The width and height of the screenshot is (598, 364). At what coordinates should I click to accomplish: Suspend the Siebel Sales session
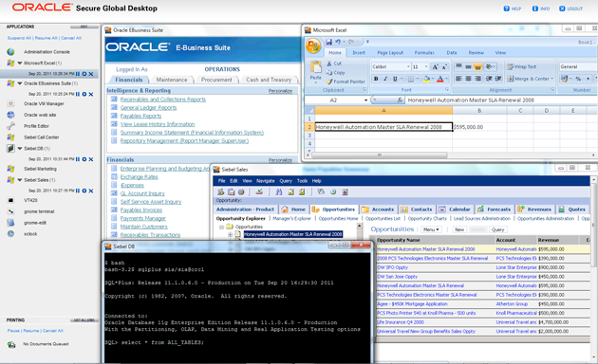click(78, 191)
